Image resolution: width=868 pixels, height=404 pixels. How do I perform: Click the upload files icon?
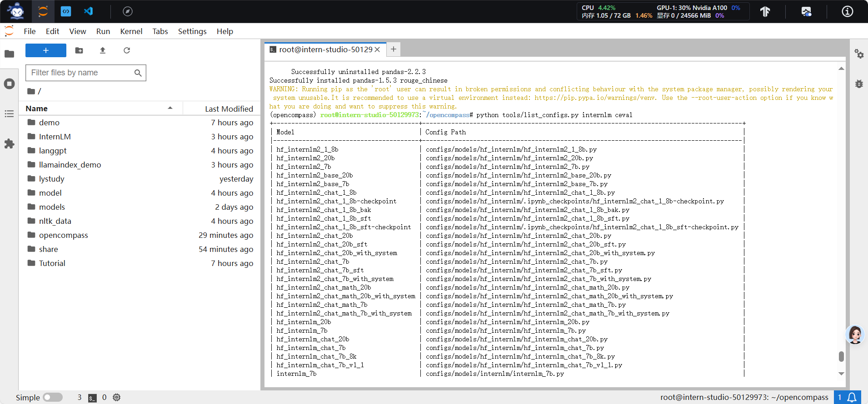103,50
